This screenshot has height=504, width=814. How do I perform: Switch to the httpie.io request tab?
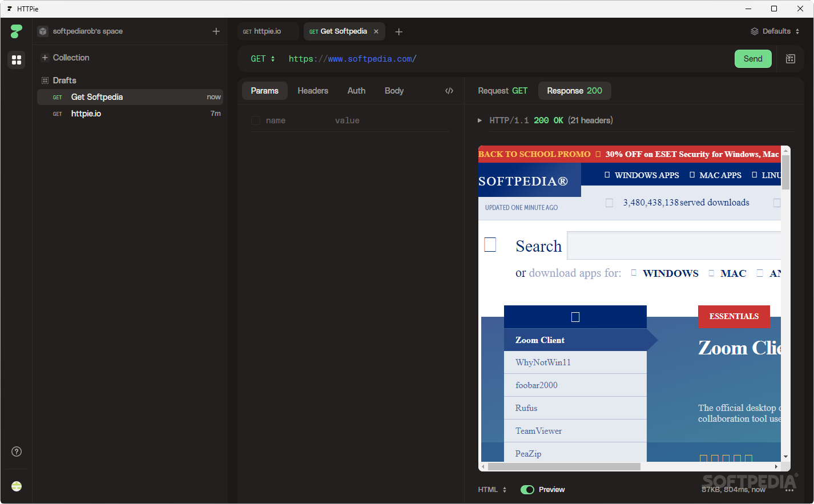click(268, 31)
